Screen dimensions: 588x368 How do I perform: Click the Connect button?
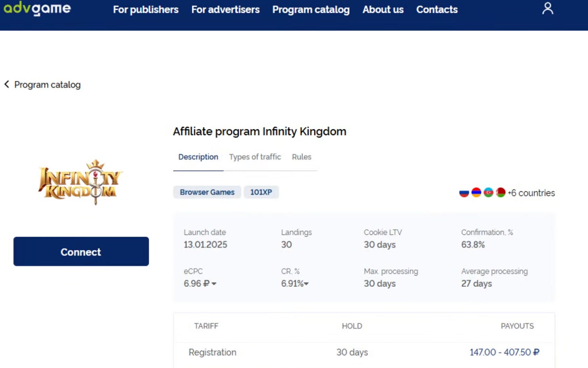pyautogui.click(x=81, y=252)
